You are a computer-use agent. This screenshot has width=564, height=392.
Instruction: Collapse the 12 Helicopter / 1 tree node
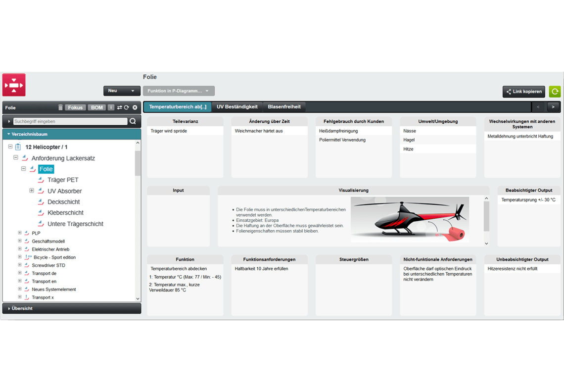11,147
